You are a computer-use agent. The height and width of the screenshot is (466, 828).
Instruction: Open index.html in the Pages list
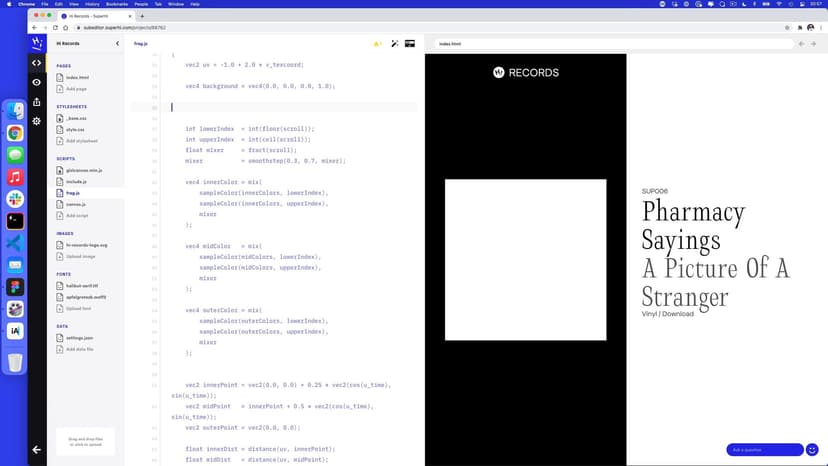click(x=77, y=77)
